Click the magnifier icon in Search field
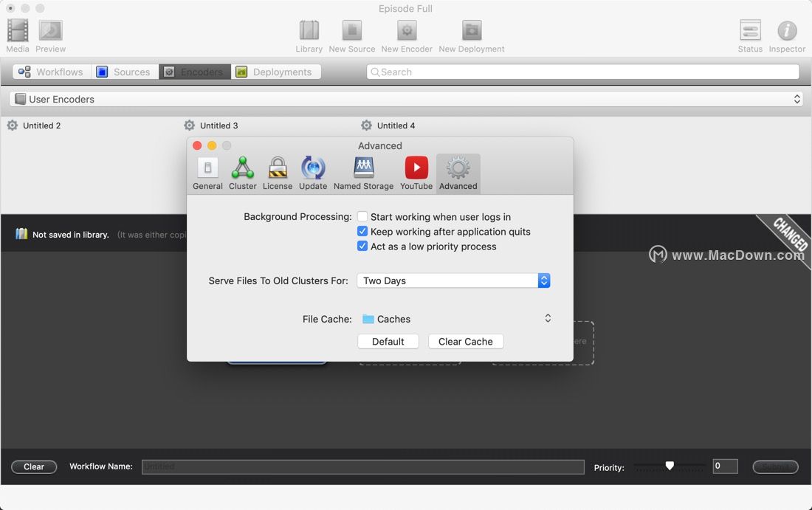This screenshot has height=510, width=812. 375,72
